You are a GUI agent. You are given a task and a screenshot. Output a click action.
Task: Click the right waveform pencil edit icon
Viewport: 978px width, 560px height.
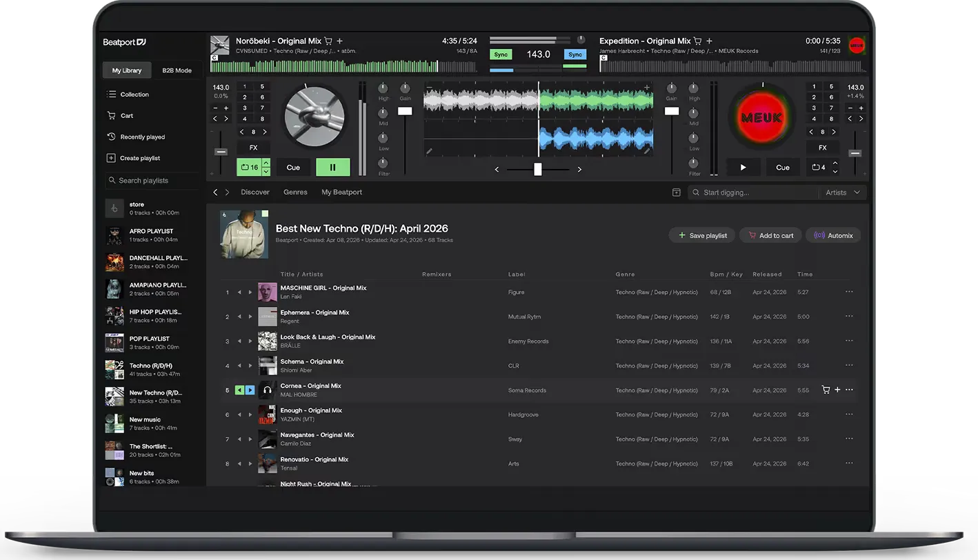647,150
